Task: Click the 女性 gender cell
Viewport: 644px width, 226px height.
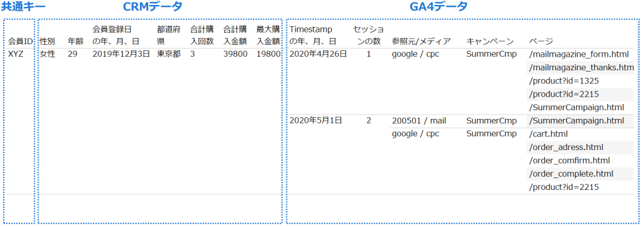Action: tap(47, 54)
